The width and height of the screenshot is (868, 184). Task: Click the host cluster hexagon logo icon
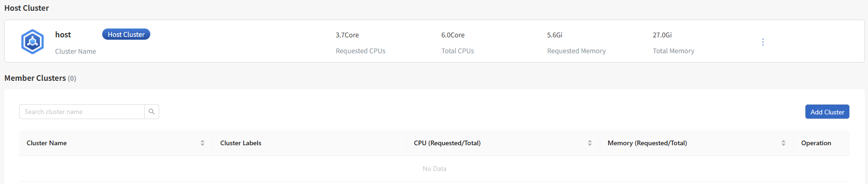click(33, 42)
